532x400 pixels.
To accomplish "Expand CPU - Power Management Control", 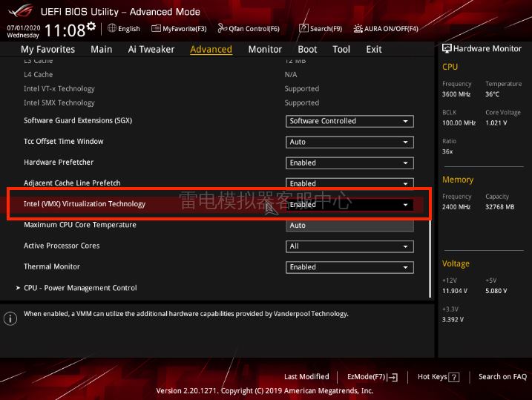I will [76, 288].
